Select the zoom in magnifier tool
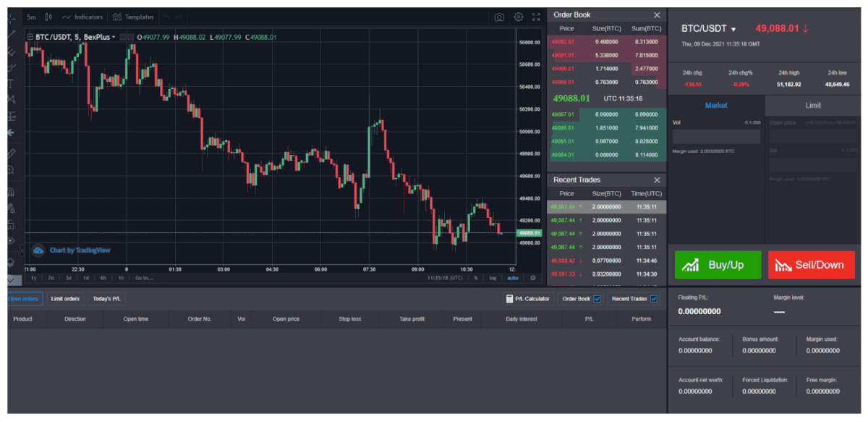The height and width of the screenshot is (422, 868). pos(11,170)
